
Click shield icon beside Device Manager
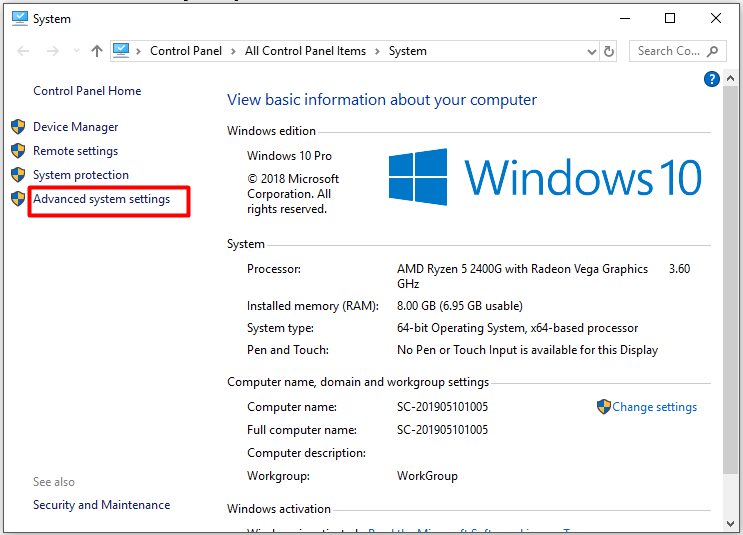click(18, 127)
